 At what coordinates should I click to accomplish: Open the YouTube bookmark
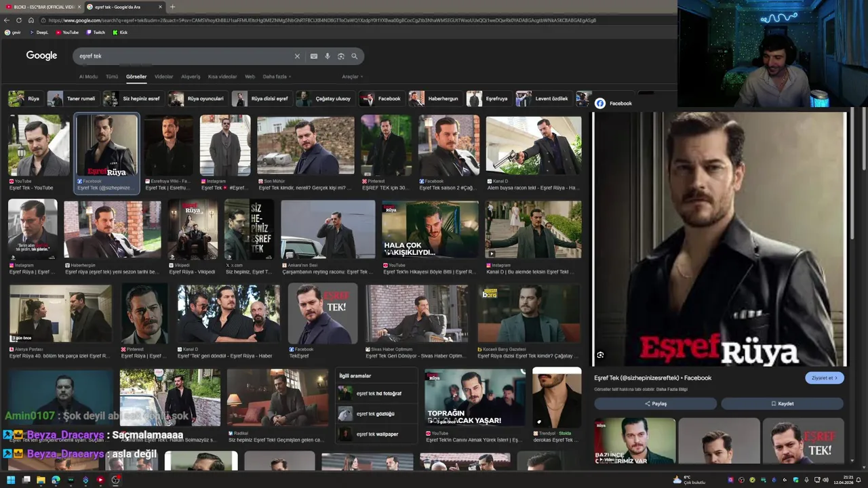pyautogui.click(x=67, y=33)
